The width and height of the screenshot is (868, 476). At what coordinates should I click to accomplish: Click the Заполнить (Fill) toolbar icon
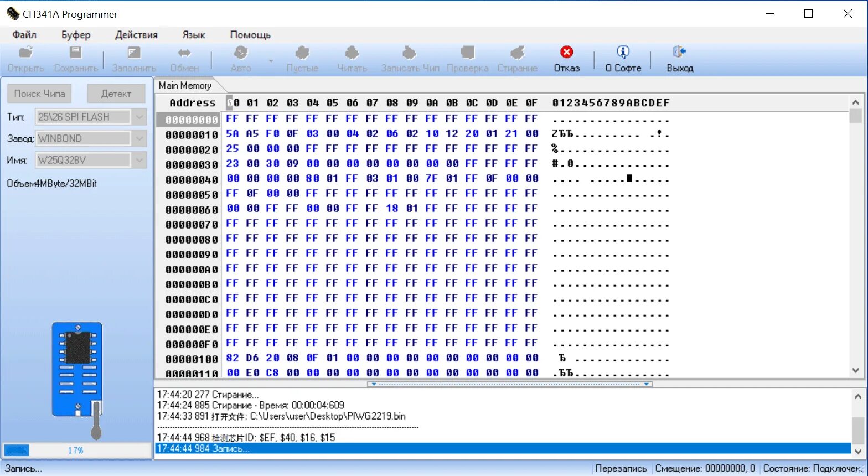pyautogui.click(x=134, y=53)
